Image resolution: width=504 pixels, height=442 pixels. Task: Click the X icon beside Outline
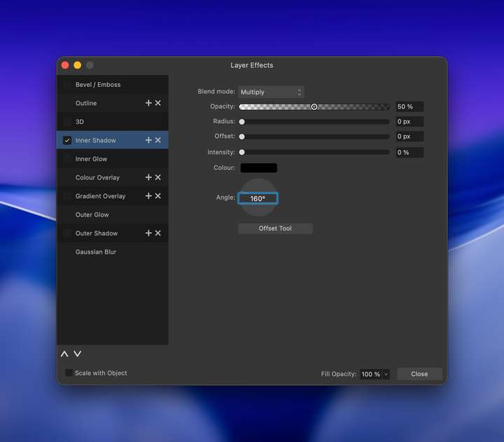(x=158, y=103)
